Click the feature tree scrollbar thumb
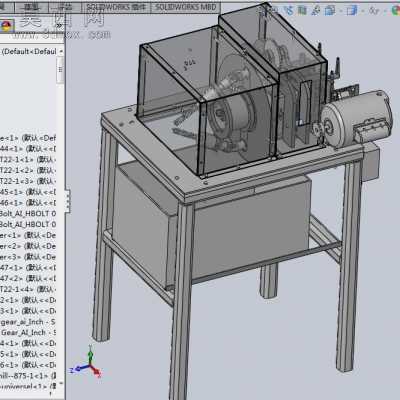The image size is (400, 400). click(60, 69)
